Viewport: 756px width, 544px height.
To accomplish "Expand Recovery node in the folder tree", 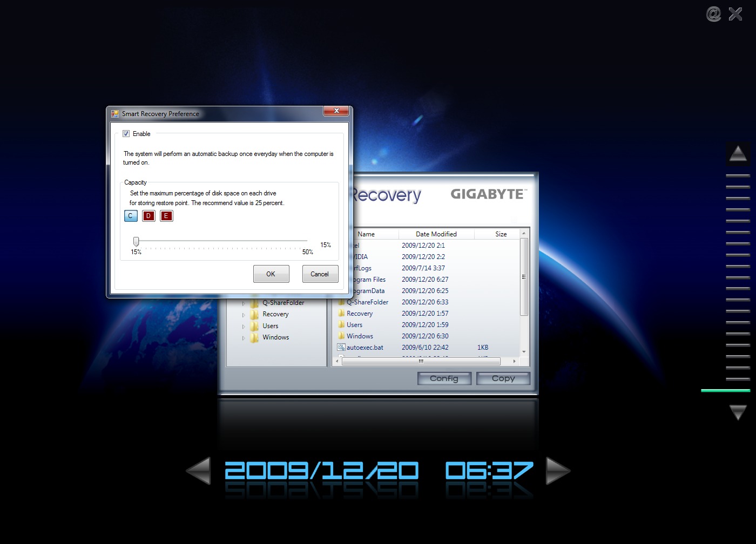I will pyautogui.click(x=244, y=315).
